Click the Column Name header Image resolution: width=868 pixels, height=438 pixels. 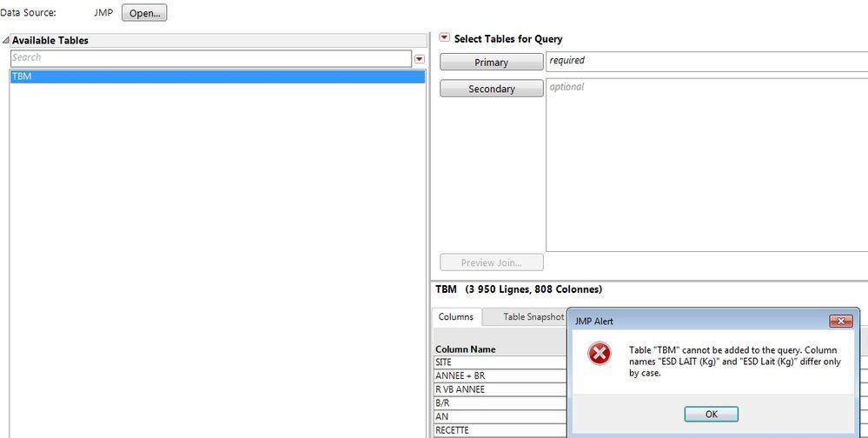click(x=466, y=349)
